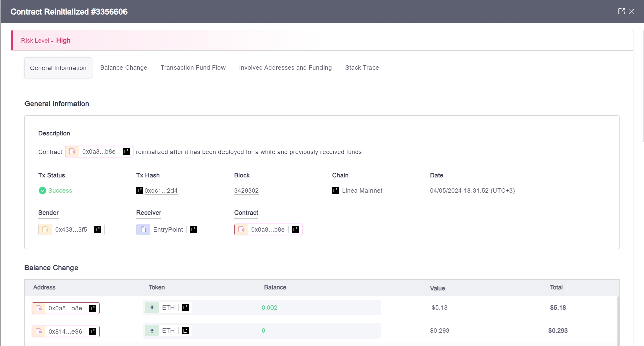Click Linea icon beside Sender address 0x433...3f5
The height and width of the screenshot is (346, 644).
click(x=98, y=229)
